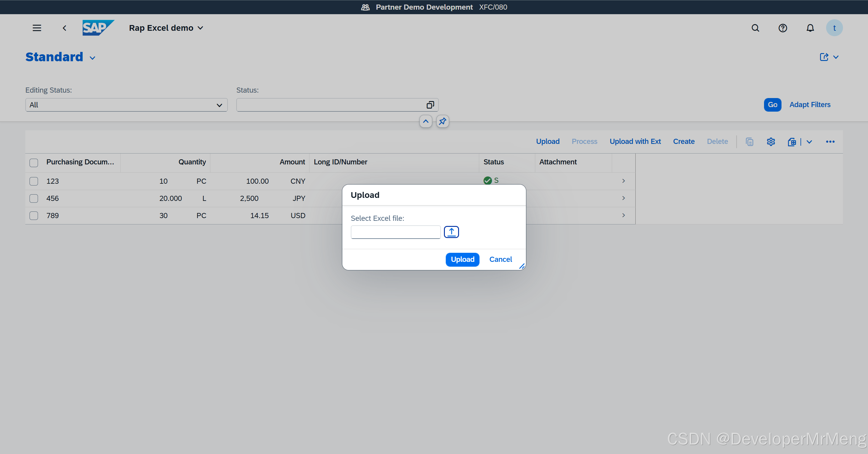Image resolution: width=868 pixels, height=454 pixels.
Task: Click Upload with Ext toolbar action
Action: pos(635,142)
